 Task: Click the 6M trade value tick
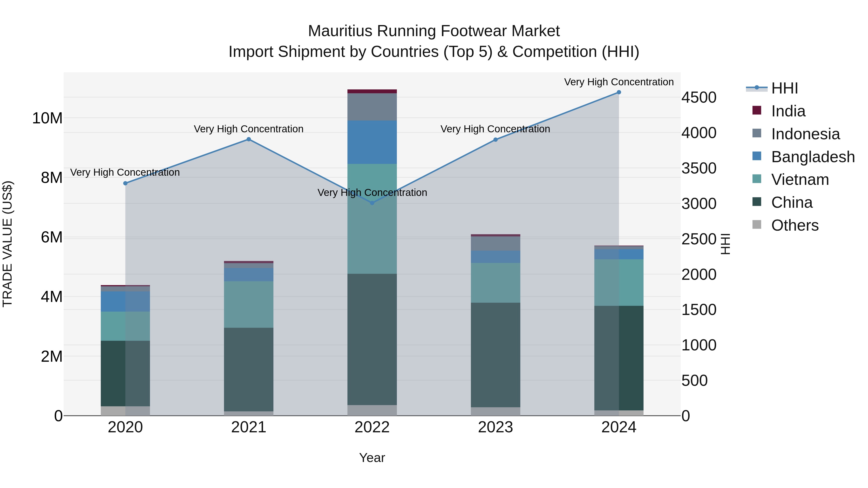tap(52, 237)
